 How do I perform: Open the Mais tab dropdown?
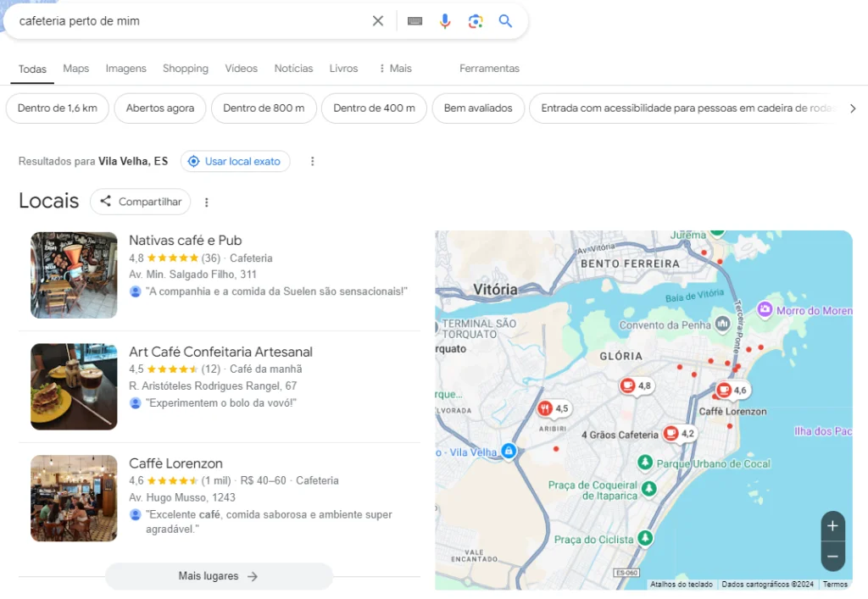pos(396,69)
